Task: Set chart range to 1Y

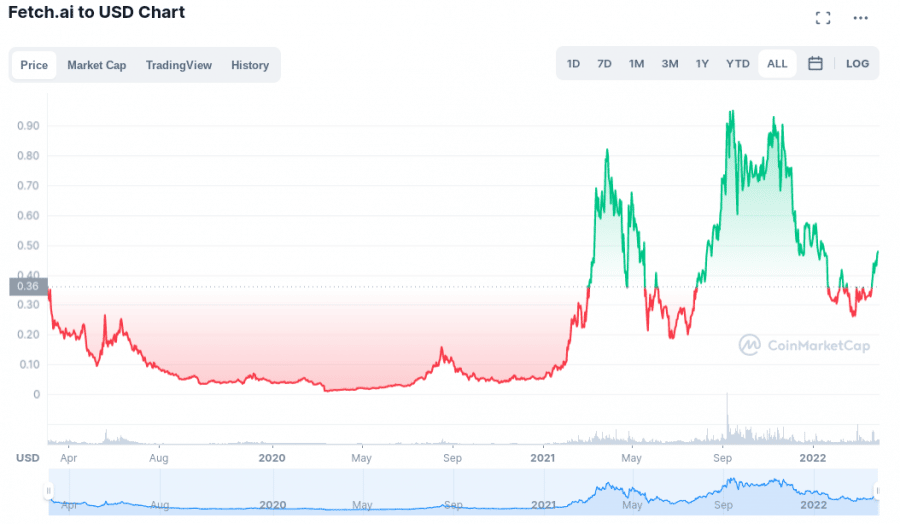Action: click(702, 64)
